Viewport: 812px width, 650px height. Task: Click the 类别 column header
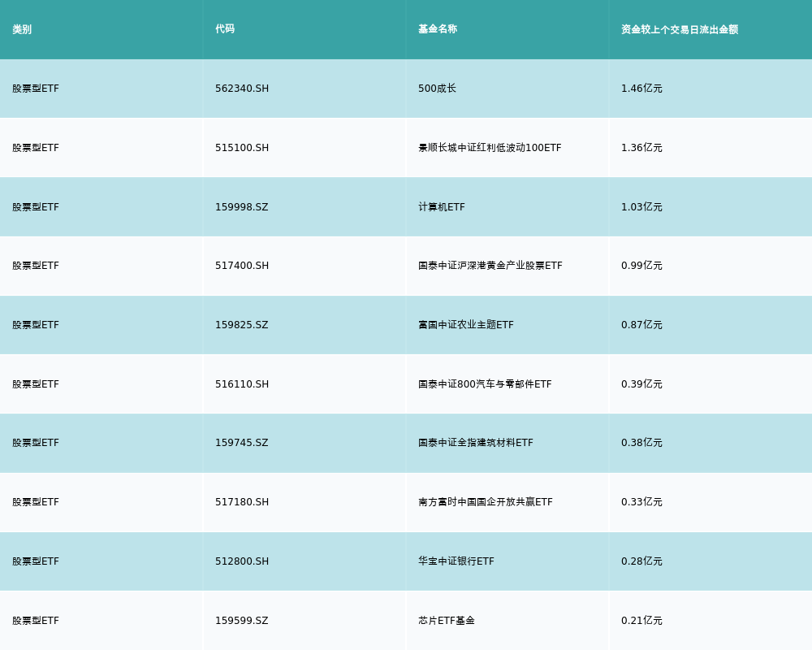point(22,29)
